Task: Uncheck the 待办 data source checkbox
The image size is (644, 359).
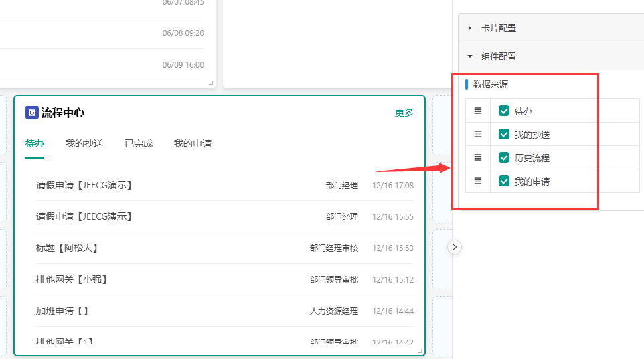Action: [x=504, y=111]
